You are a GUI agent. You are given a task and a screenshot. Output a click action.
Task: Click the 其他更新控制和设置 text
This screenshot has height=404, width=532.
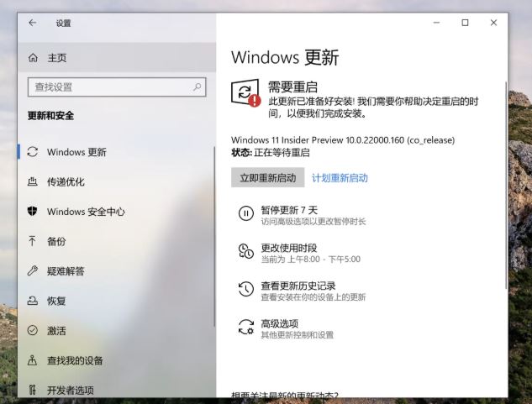[x=297, y=335]
